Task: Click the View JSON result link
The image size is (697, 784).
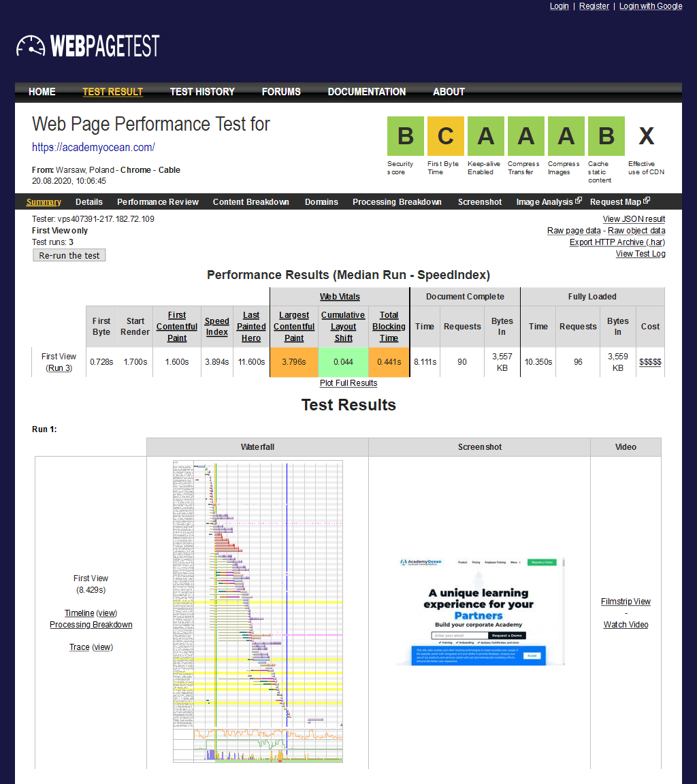Action: (x=634, y=219)
